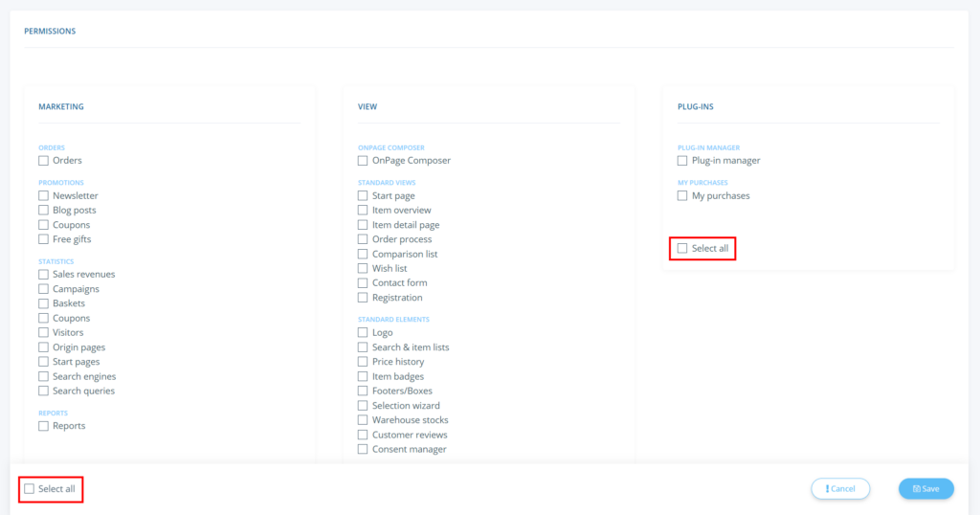Check Select all in the Plug-ins card

tap(682, 248)
